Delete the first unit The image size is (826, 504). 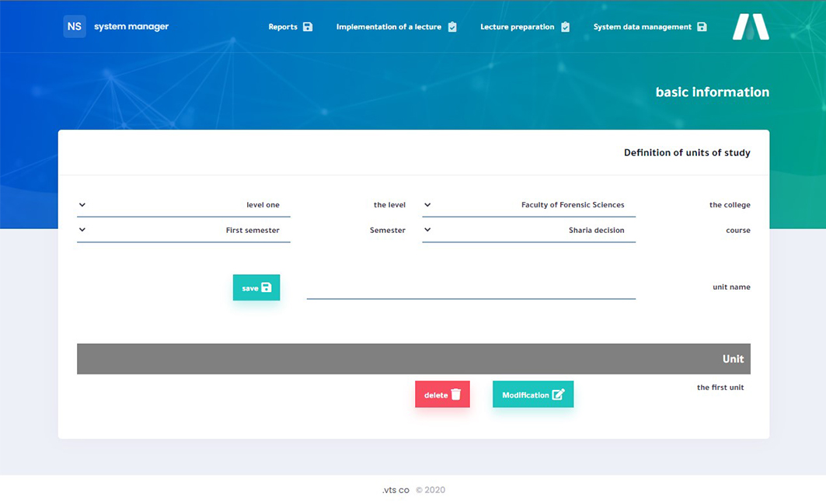pos(442,395)
